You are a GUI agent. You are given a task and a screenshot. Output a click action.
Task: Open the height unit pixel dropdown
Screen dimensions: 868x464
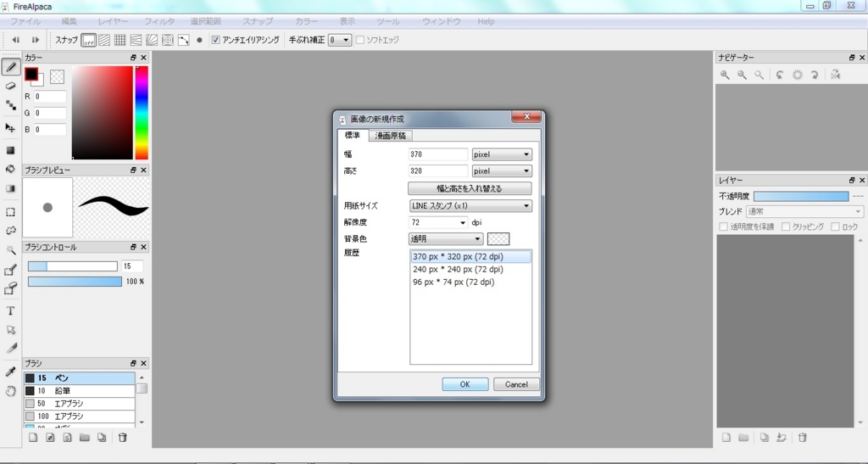tap(502, 171)
